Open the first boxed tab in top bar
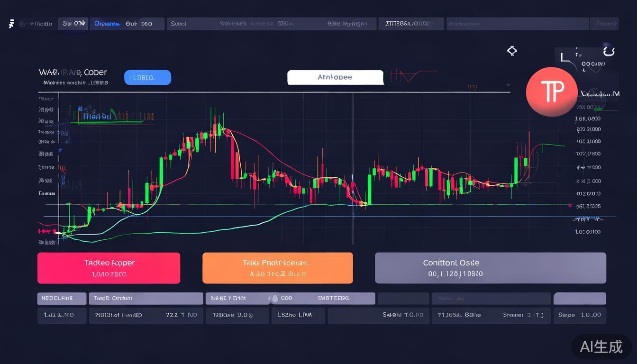 (73, 24)
